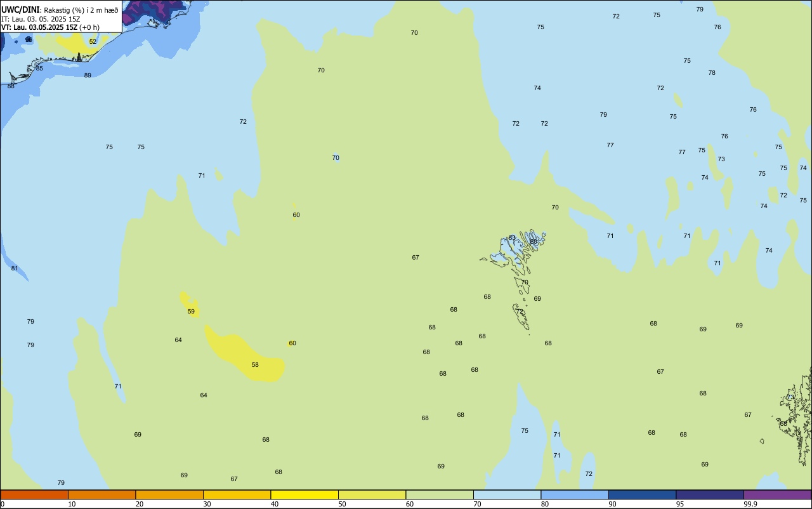Image resolution: width=812 pixels, height=509 pixels.
Task: Click the '40' legend tick label
Action: click(274, 504)
